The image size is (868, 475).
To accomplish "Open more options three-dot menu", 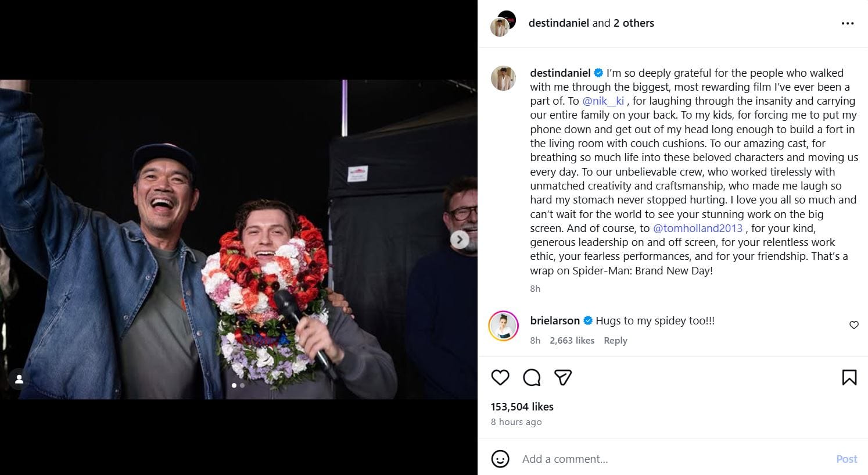I will (x=848, y=23).
